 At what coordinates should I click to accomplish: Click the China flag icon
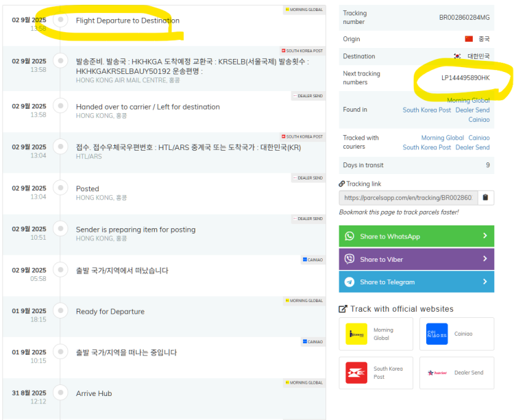pyautogui.click(x=469, y=39)
